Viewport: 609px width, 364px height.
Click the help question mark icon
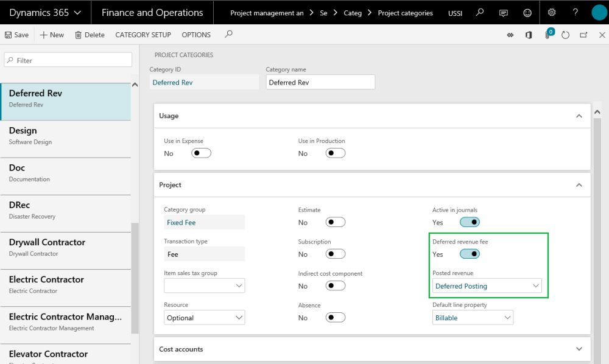[576, 13]
